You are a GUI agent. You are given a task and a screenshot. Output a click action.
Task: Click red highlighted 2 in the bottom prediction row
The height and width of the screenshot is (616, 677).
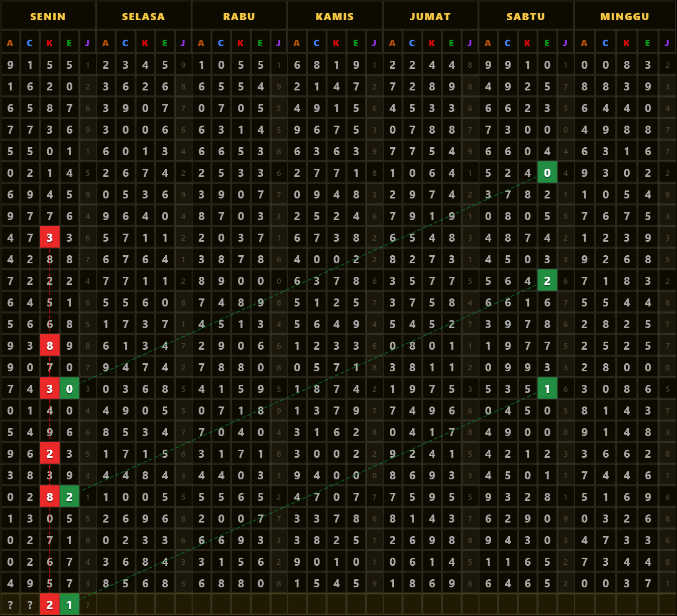49,605
